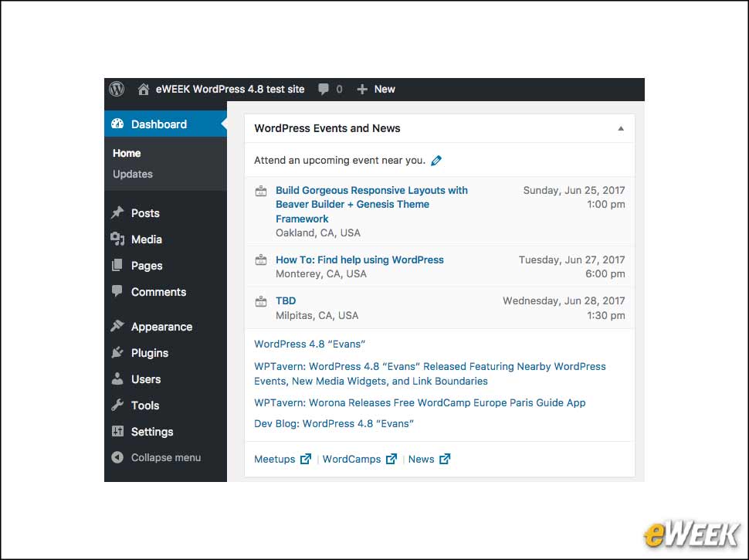Click the calendar icon of Beaver Builder event

[261, 191]
